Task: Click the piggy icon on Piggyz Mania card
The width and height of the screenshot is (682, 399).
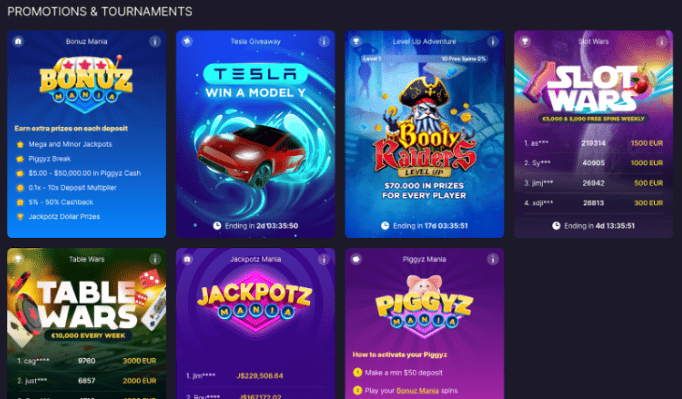Action: point(356,259)
